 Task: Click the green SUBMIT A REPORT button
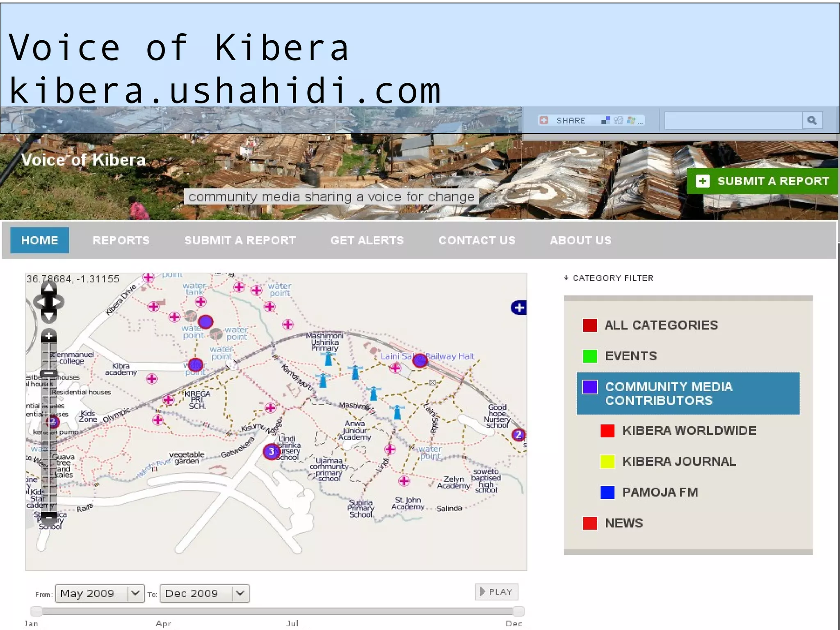click(x=762, y=181)
